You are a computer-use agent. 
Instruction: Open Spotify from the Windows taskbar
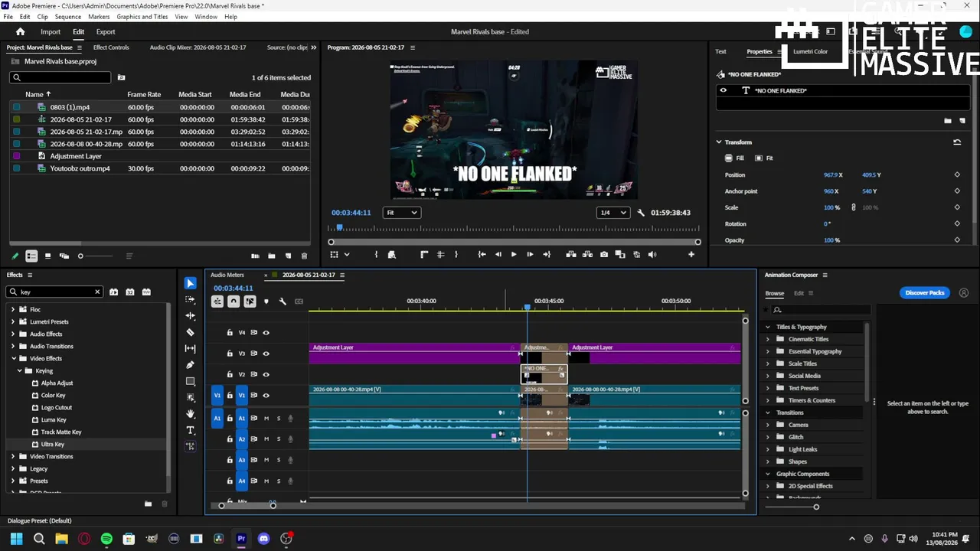106,539
